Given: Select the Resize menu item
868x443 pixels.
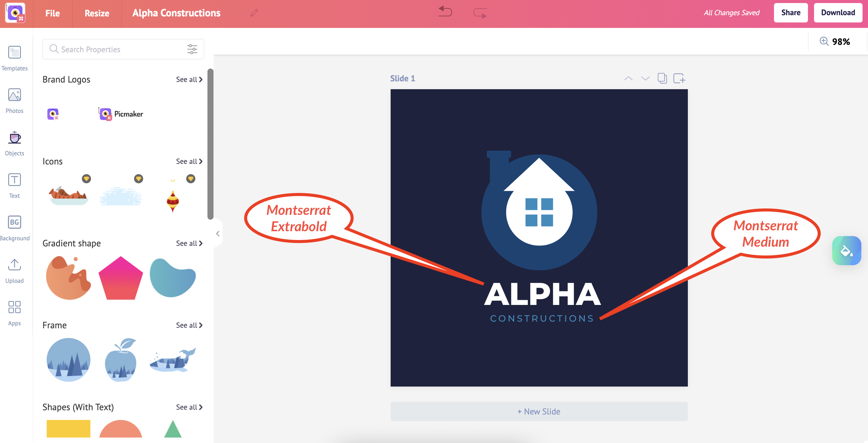Looking at the screenshot, I should (x=97, y=12).
